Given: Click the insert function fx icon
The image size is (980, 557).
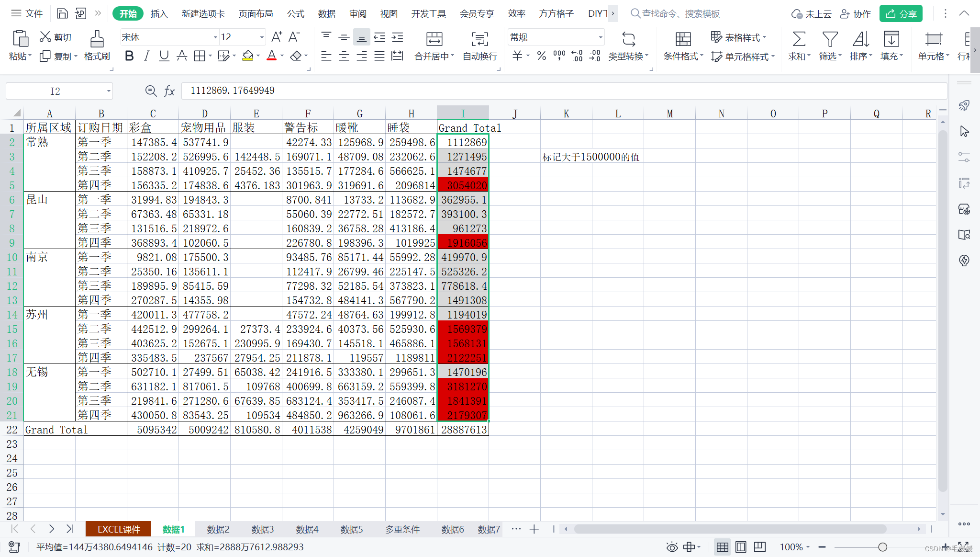Looking at the screenshot, I should pyautogui.click(x=169, y=91).
